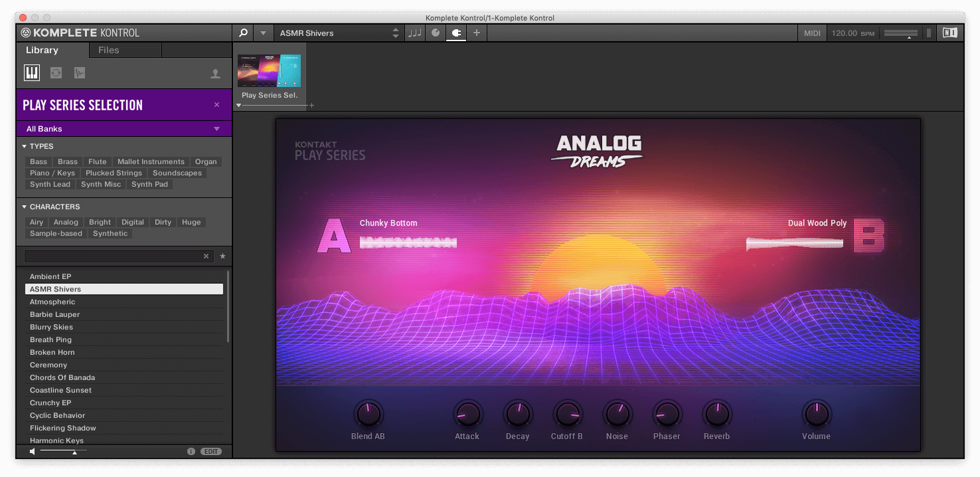980x477 pixels.
Task: Click the results list scrollbar
Action: pyautogui.click(x=228, y=307)
